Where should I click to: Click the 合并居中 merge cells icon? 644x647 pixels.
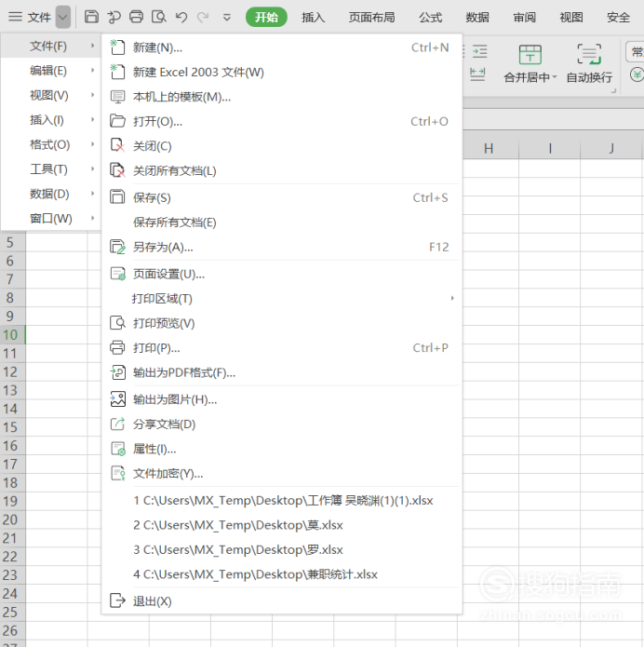(x=530, y=55)
